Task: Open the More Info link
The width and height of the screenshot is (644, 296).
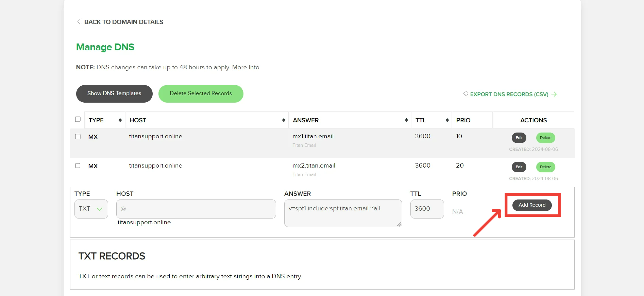Action: pos(246,67)
